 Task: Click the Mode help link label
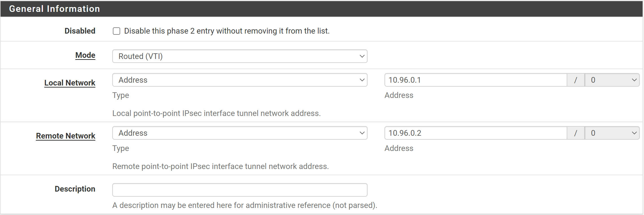click(x=85, y=55)
